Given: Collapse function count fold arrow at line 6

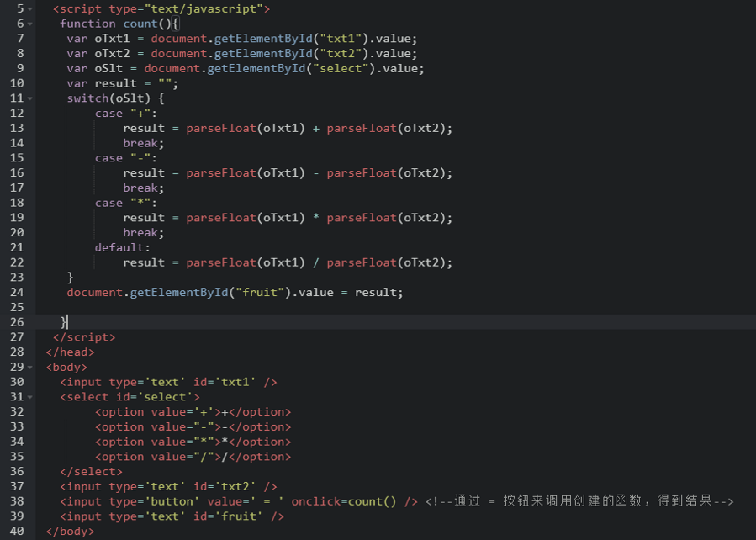Looking at the screenshot, I should coord(30,24).
